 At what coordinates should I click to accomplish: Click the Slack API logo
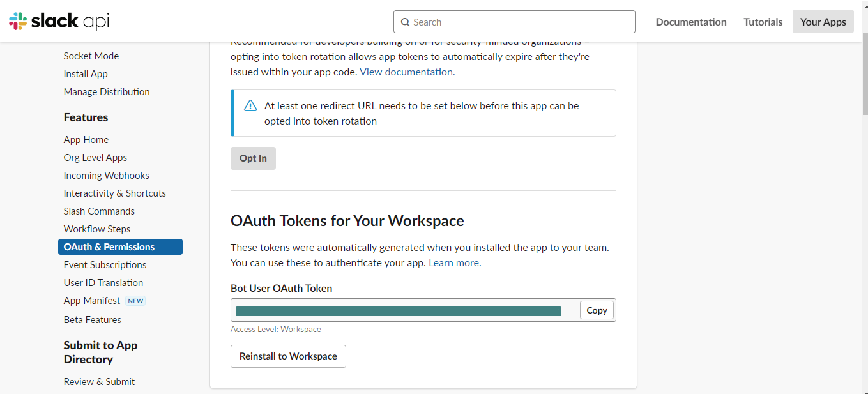click(59, 21)
